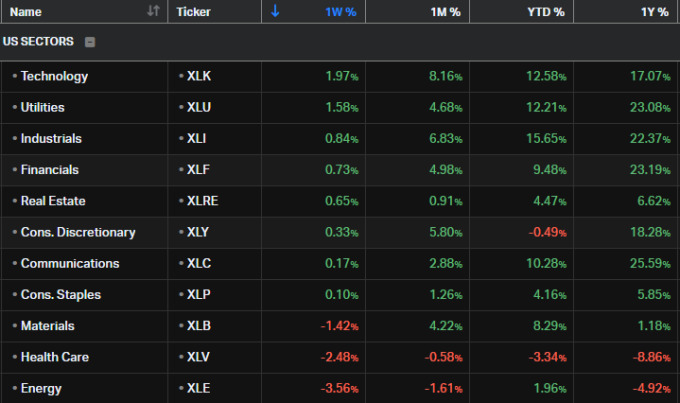
Task: Click the sort arrows icon beside Name
Action: pyautogui.click(x=153, y=11)
